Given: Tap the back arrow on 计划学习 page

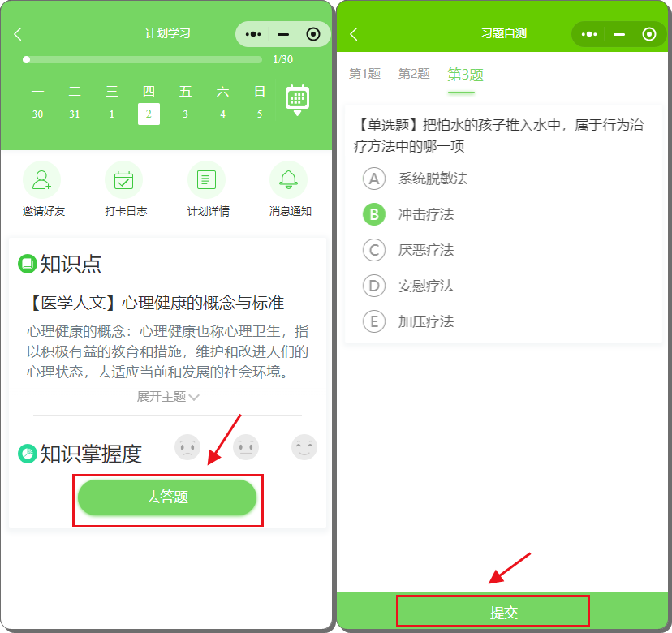Looking at the screenshot, I should click(x=18, y=34).
